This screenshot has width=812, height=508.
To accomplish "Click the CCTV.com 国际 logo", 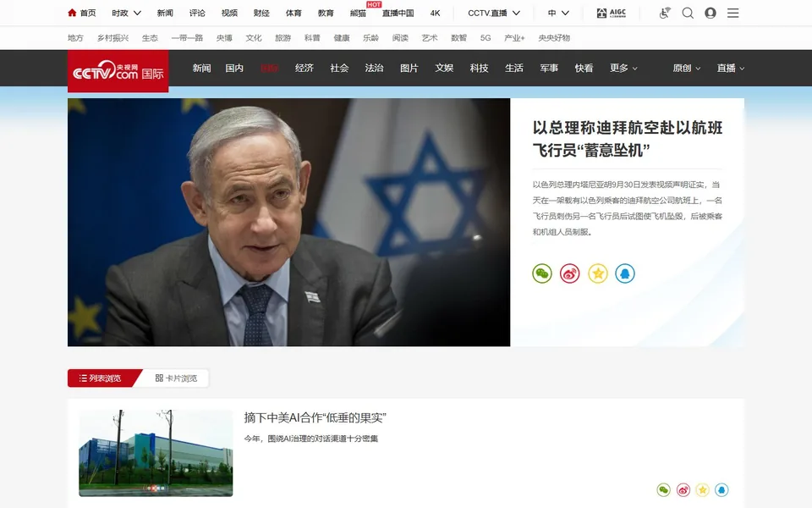I will point(118,71).
